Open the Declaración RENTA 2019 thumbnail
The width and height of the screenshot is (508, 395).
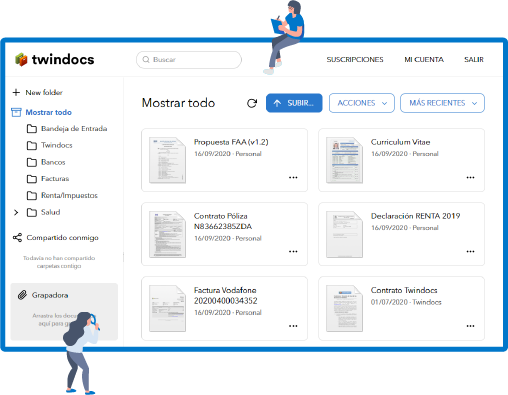click(x=344, y=234)
